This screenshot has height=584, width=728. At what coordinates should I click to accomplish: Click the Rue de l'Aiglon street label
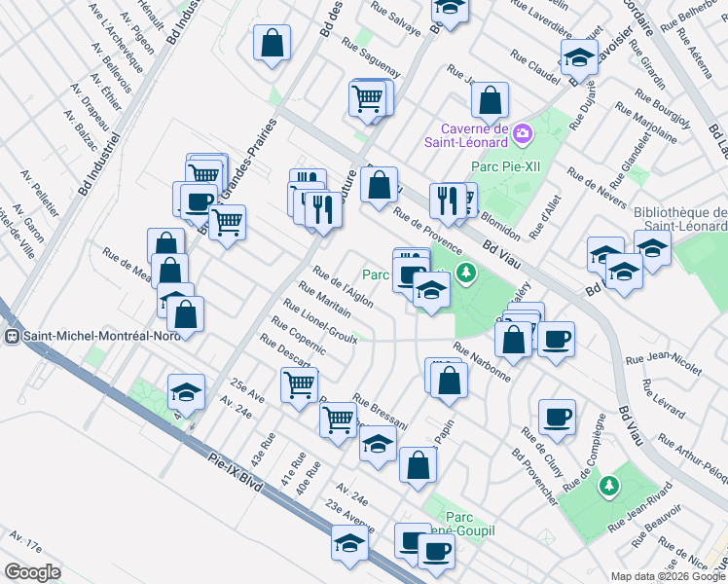344,286
